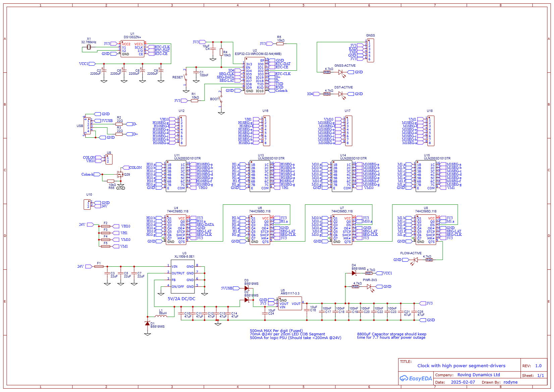The height and width of the screenshot is (392, 554).
Task: Click the ESP32-C3-WROOM-02-N4(4MB) part name
Action: [258, 54]
